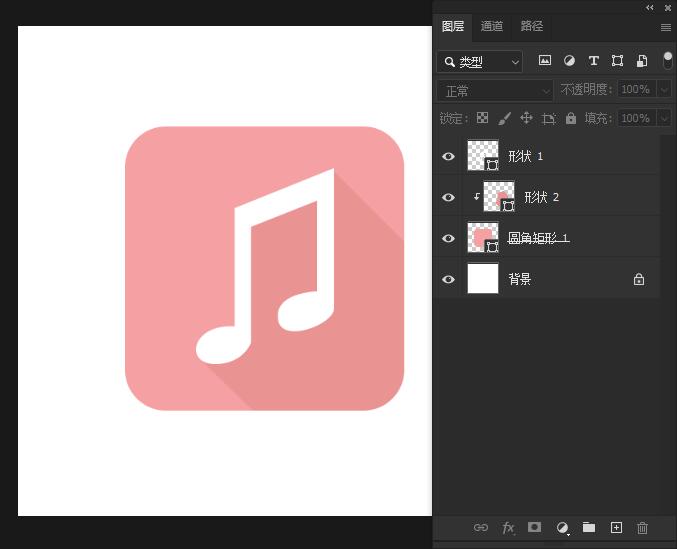This screenshot has height=549, width=677.
Task: Close the layers panel with X
Action: point(668,7)
